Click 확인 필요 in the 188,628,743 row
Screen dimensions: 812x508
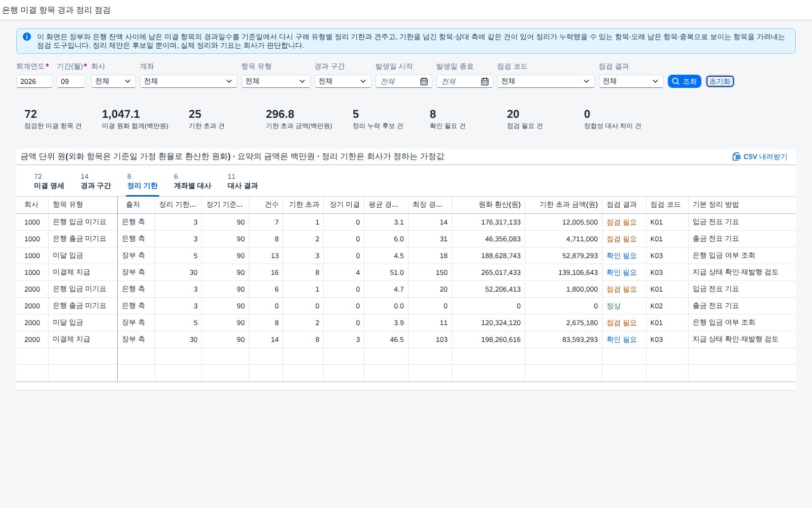[x=621, y=256]
